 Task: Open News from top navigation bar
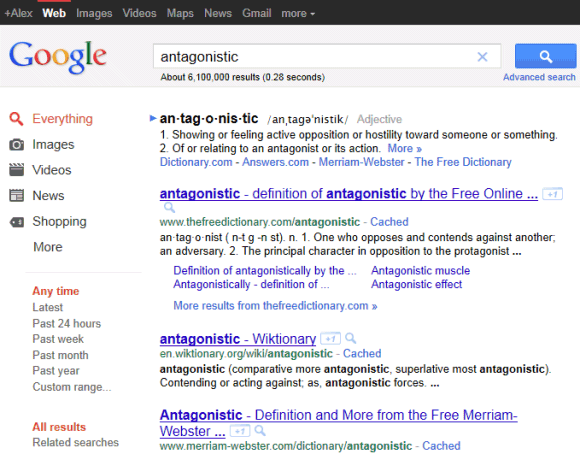coord(218,13)
